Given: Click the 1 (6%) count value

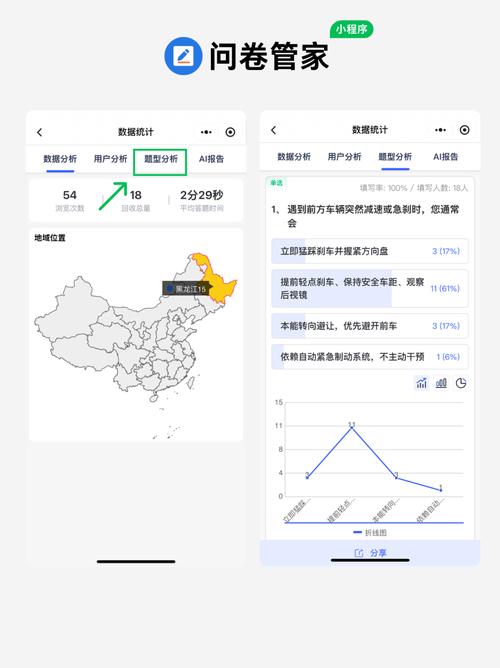Looking at the screenshot, I should click(x=448, y=357).
